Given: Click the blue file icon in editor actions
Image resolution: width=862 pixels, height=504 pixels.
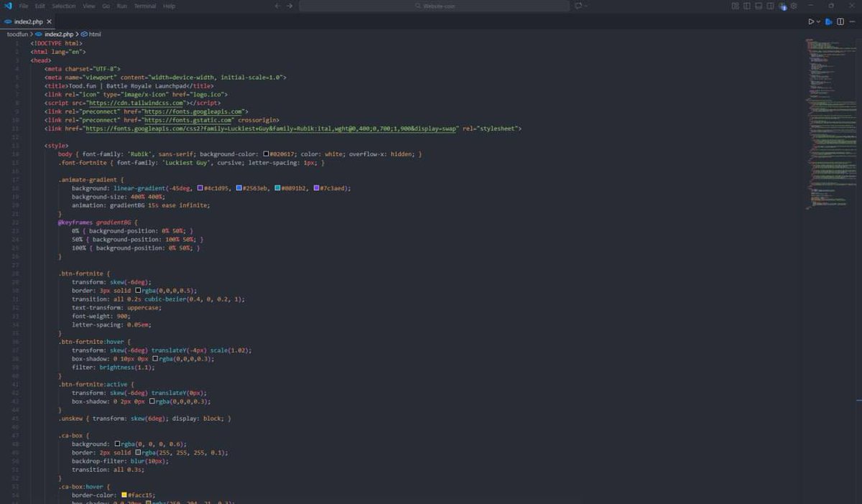Looking at the screenshot, I should (829, 22).
